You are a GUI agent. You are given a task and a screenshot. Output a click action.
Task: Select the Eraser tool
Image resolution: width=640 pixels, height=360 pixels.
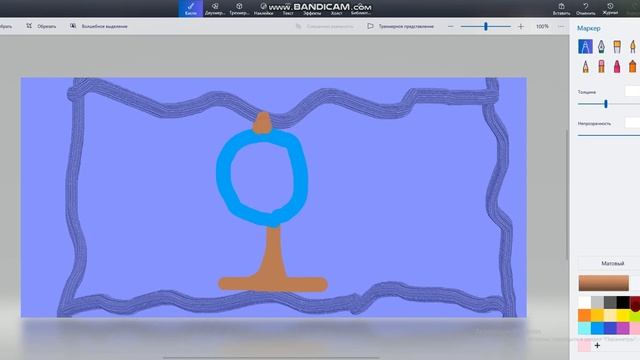point(601,66)
